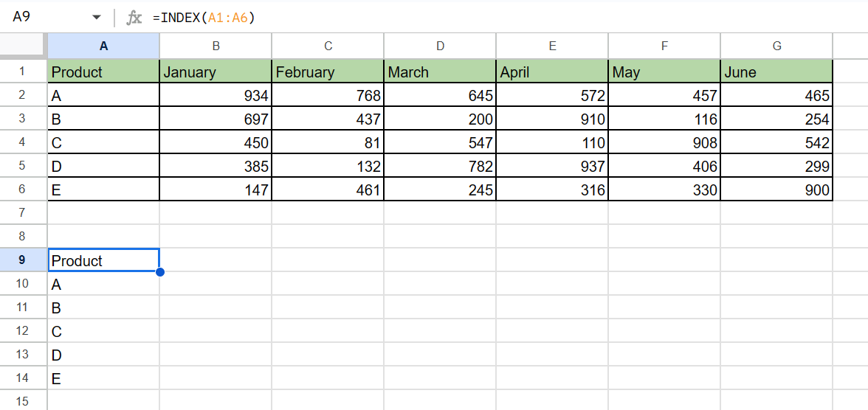This screenshot has width=868, height=410.
Task: Select cell with value 200
Action: tap(440, 119)
